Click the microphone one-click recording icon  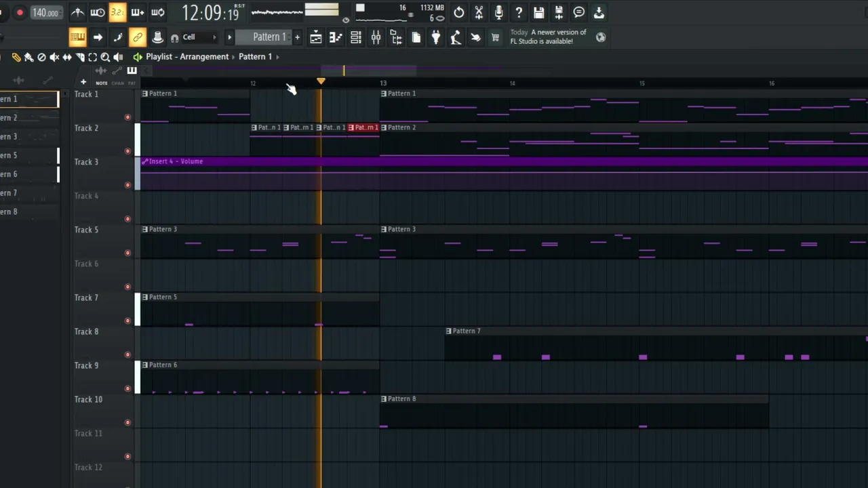(x=499, y=12)
